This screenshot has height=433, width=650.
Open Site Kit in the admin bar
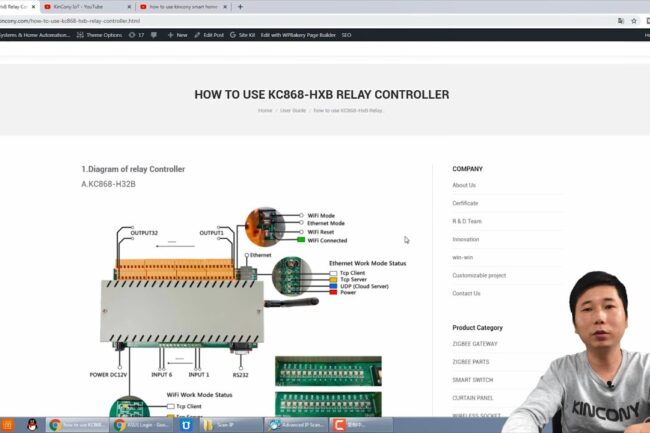(x=243, y=35)
